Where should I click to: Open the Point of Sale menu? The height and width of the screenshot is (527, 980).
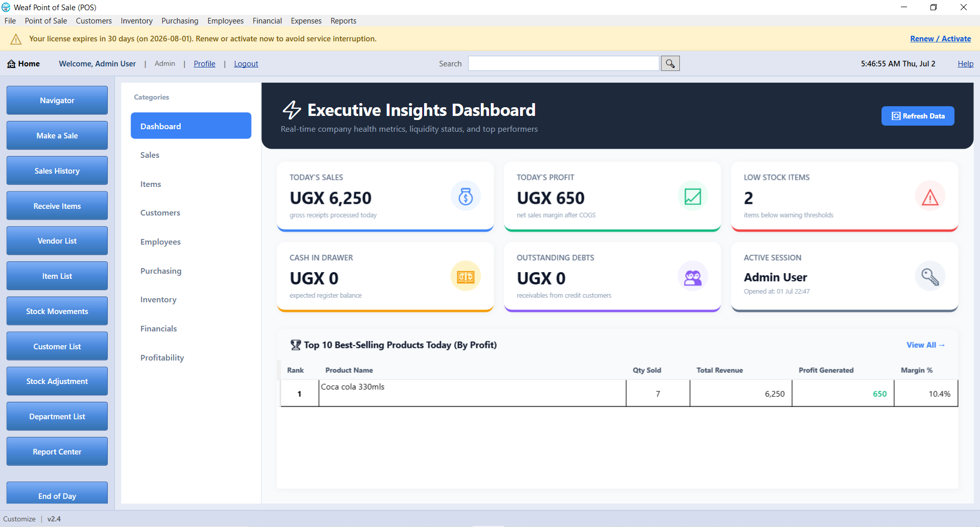click(x=46, y=21)
